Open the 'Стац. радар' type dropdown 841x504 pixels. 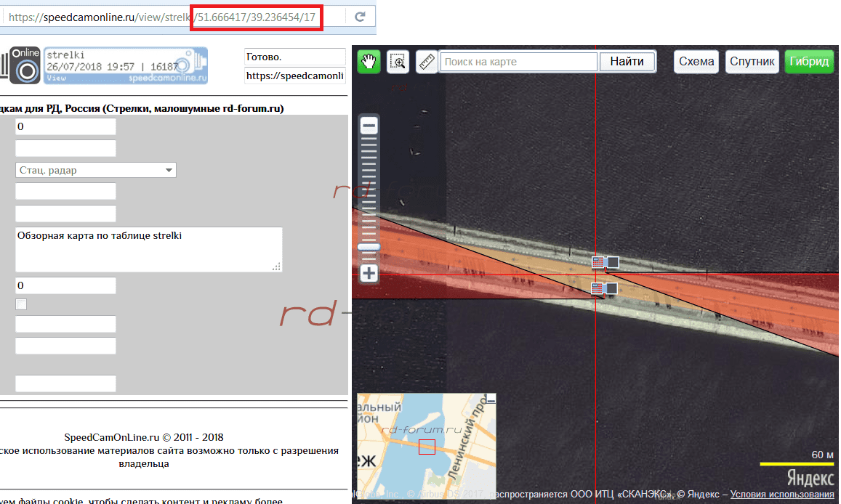coord(96,170)
